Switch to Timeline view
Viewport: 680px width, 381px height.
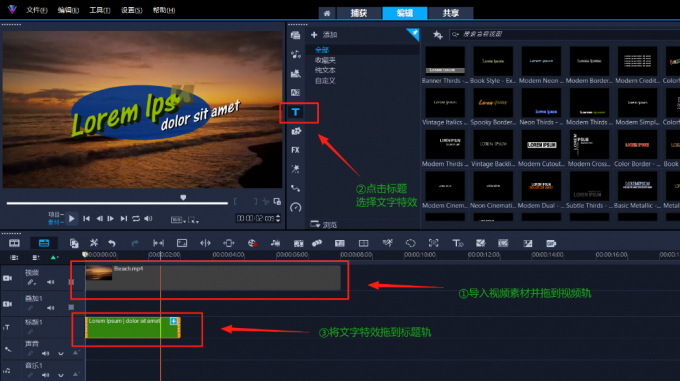tap(44, 243)
